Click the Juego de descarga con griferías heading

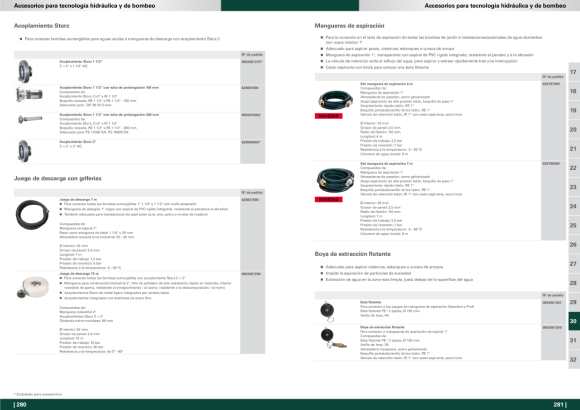[x=57, y=178]
